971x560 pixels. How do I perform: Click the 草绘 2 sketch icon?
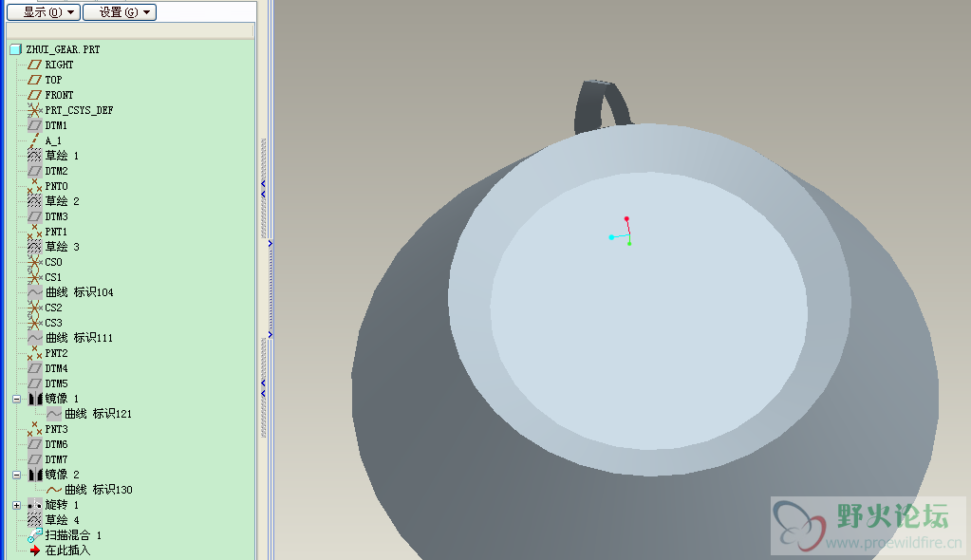[x=35, y=201]
